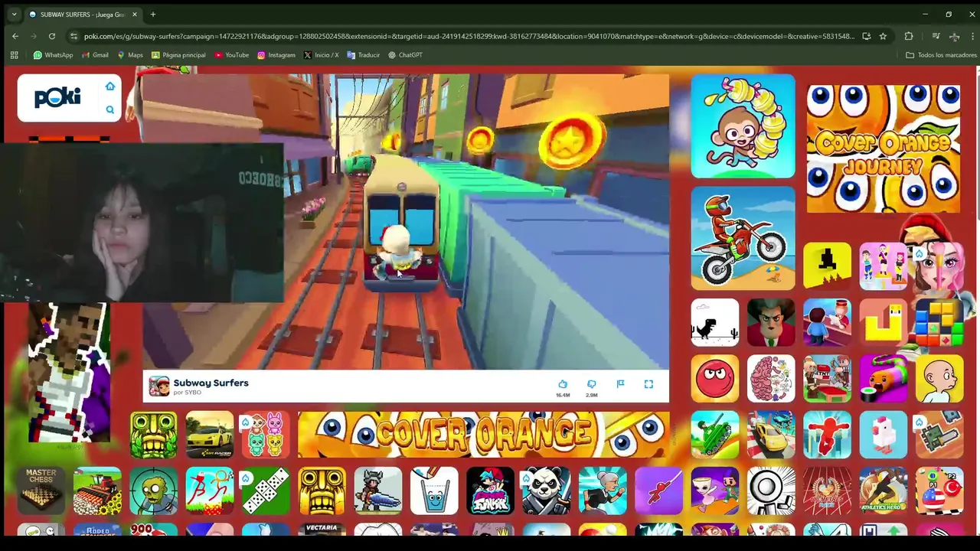Bookmark this page with the star icon
The width and height of the screenshot is (980, 551).
(883, 36)
